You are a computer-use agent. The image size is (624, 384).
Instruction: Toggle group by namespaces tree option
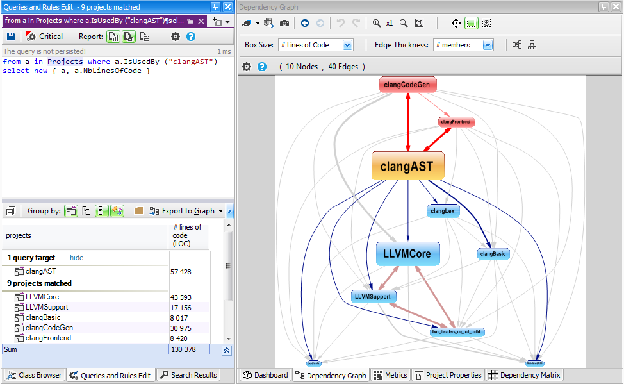coord(86,211)
